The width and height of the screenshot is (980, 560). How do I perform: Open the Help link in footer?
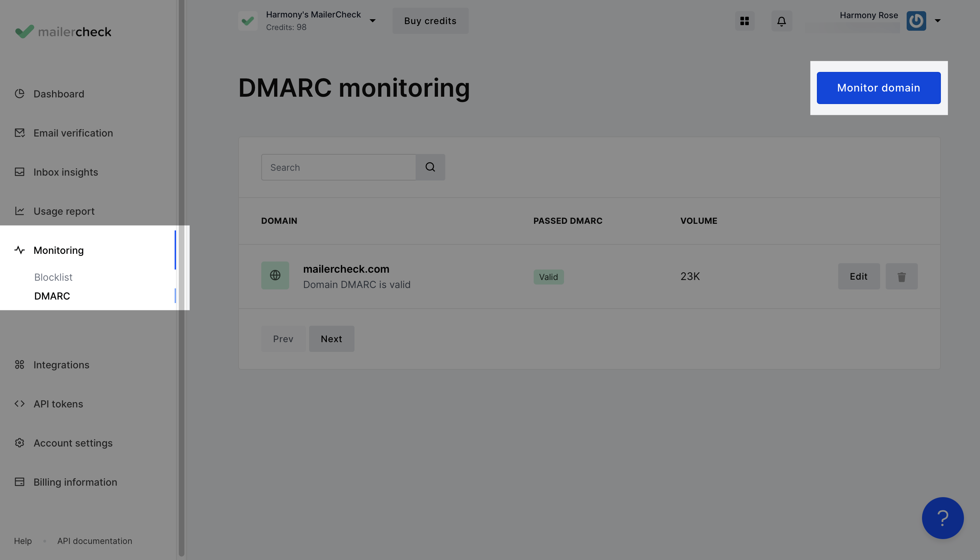pyautogui.click(x=23, y=540)
